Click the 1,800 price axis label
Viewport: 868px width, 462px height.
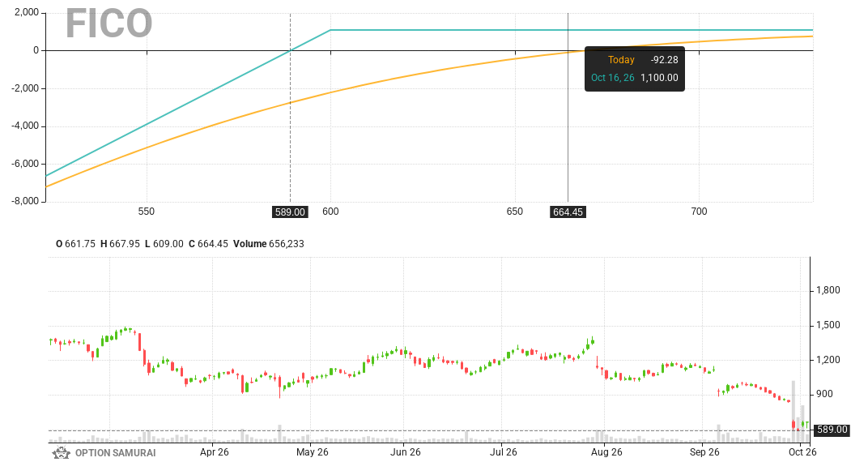point(828,290)
